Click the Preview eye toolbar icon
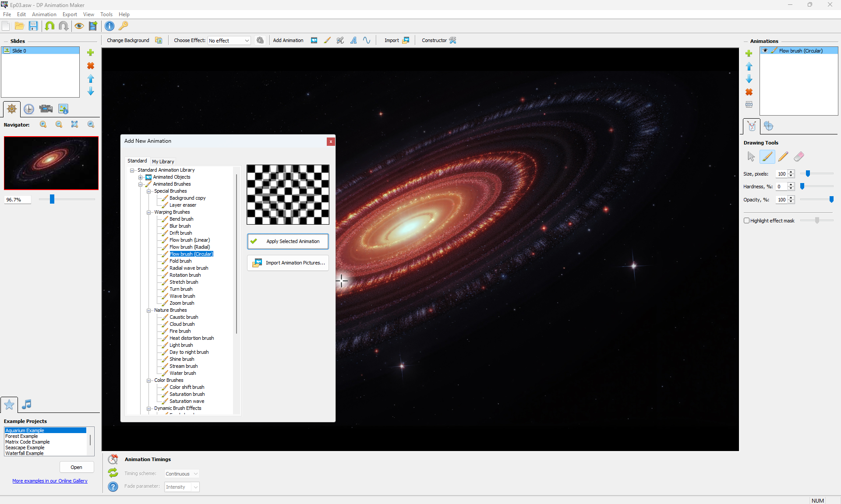 pyautogui.click(x=79, y=26)
